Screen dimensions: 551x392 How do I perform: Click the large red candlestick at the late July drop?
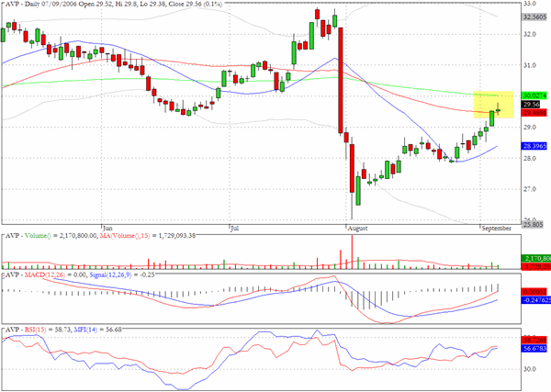pyautogui.click(x=340, y=81)
